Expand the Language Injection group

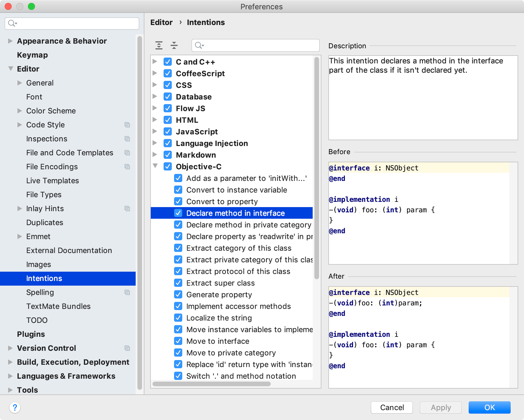(155, 143)
